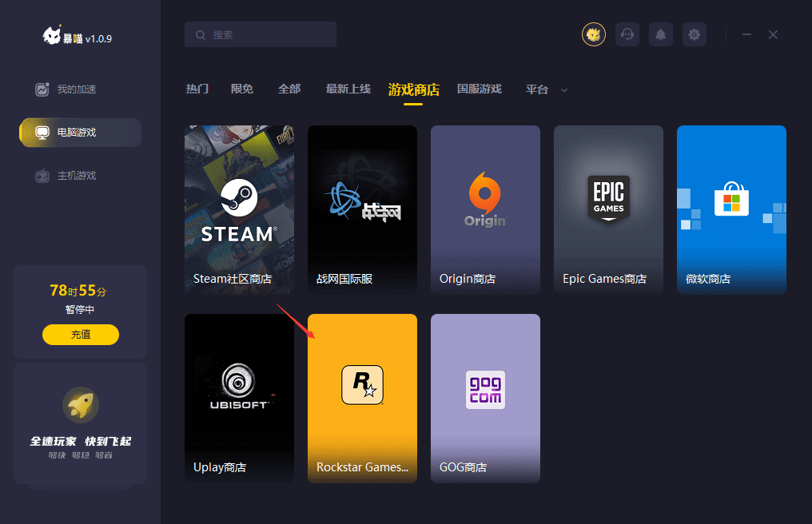Screen dimensions: 812x524
Task: Click the Microsoft Store bag icon
Action: click(731, 199)
